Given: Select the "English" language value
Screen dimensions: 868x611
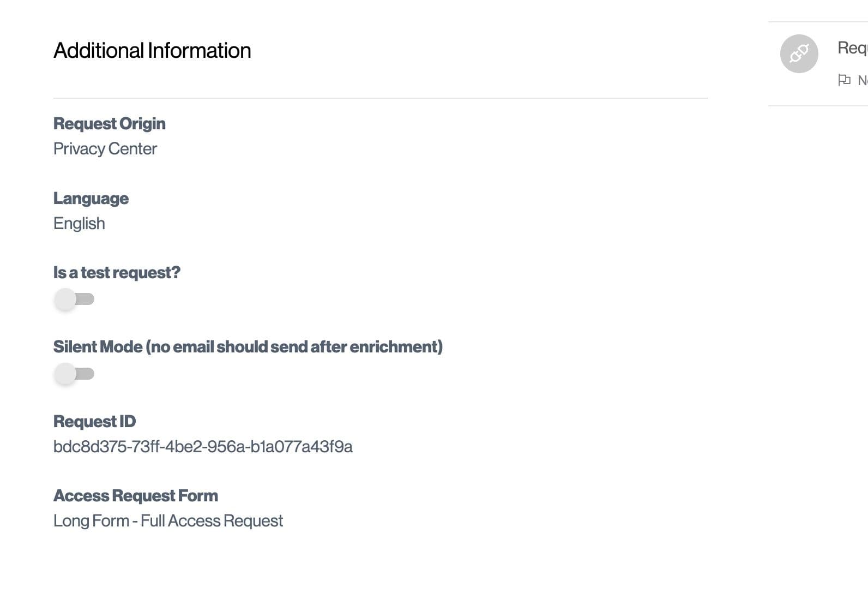Looking at the screenshot, I should (79, 224).
